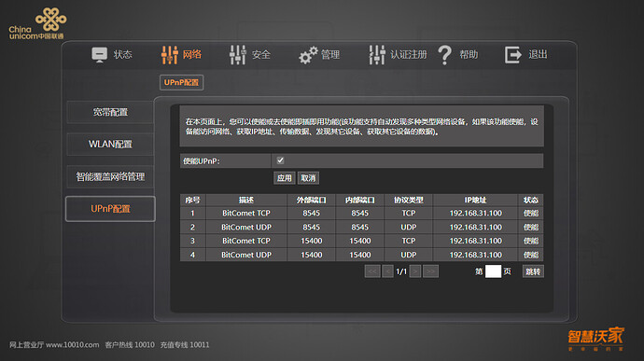
Task: Select row 1 BitComet TCP description
Action: tap(246, 214)
